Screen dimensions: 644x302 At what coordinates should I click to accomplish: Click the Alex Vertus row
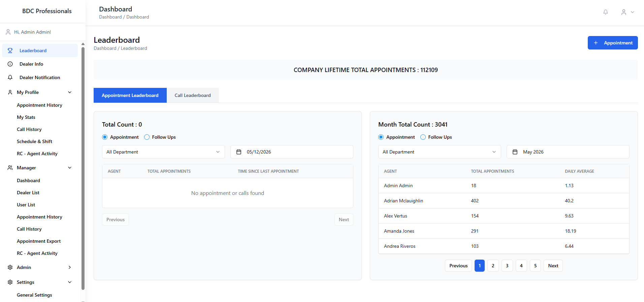click(x=504, y=216)
